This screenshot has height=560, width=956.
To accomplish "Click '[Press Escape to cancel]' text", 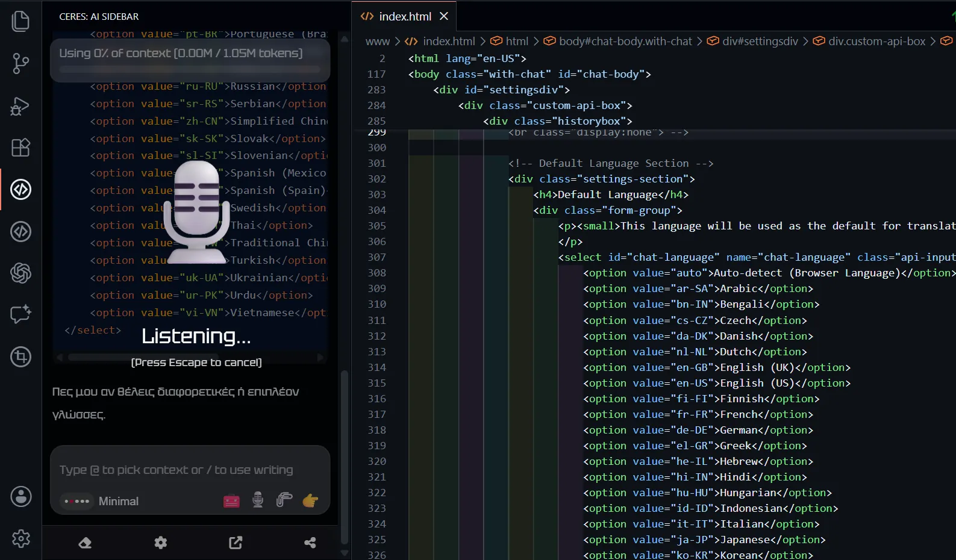I will (x=196, y=362).
